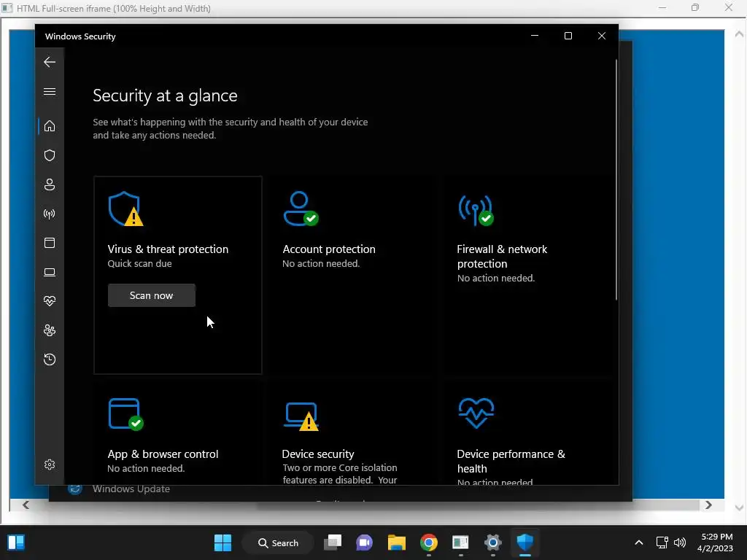Screen dimensions: 747x560
Task: Select the Home icon in sidebar
Action: [x=50, y=126]
